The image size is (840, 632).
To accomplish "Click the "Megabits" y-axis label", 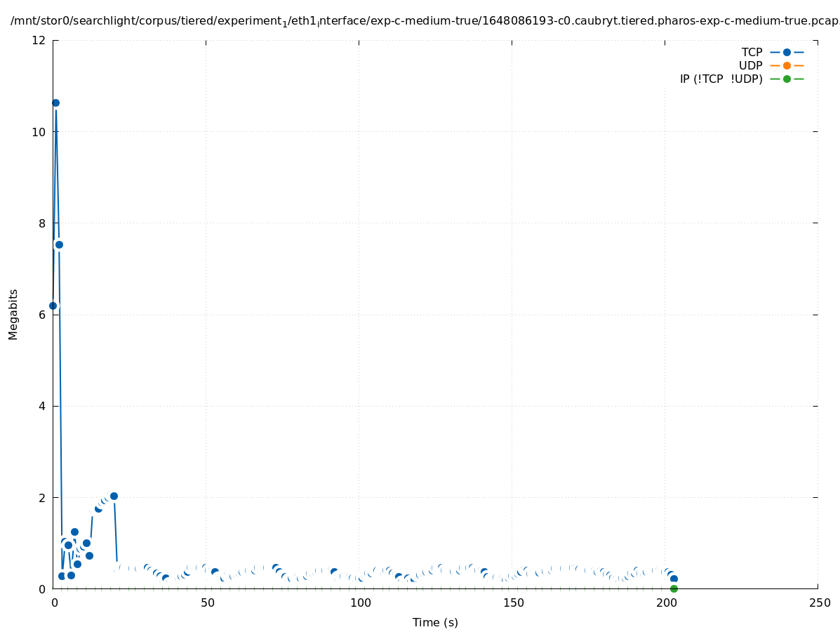I will coord(13,314).
